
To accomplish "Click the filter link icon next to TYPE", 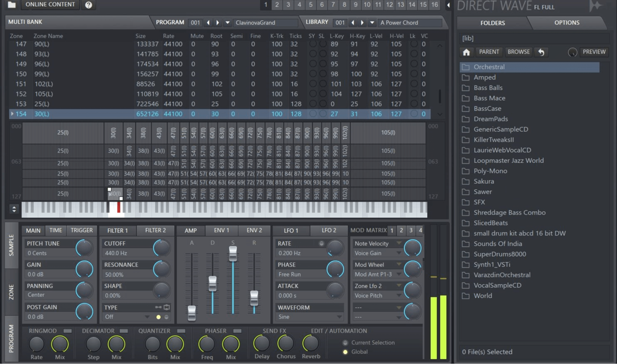I will tap(158, 308).
